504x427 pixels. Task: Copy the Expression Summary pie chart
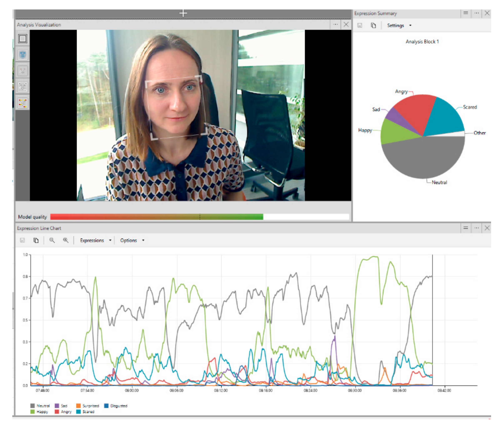[373, 25]
